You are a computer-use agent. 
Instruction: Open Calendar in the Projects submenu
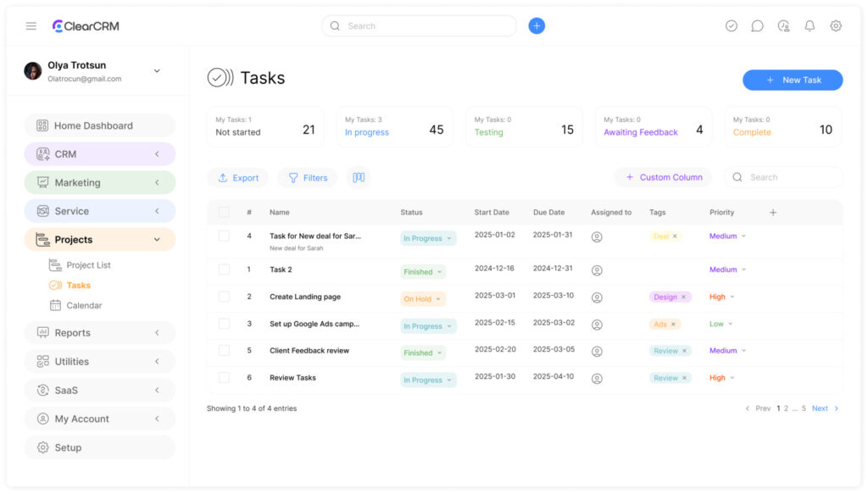[84, 305]
